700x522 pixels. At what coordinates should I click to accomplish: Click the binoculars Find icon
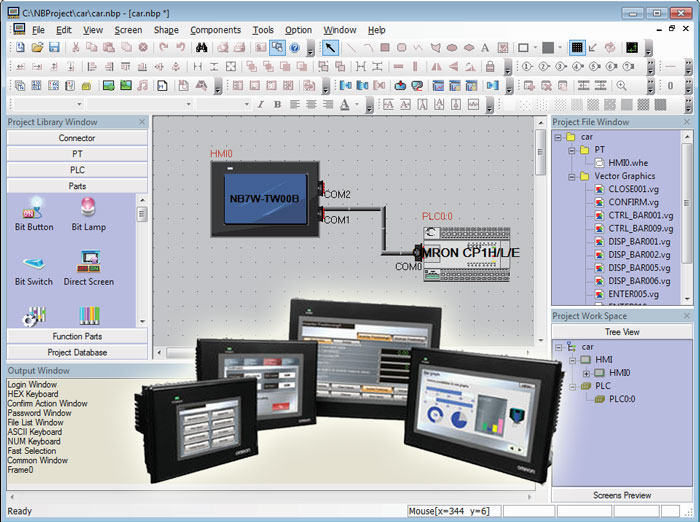click(x=202, y=47)
